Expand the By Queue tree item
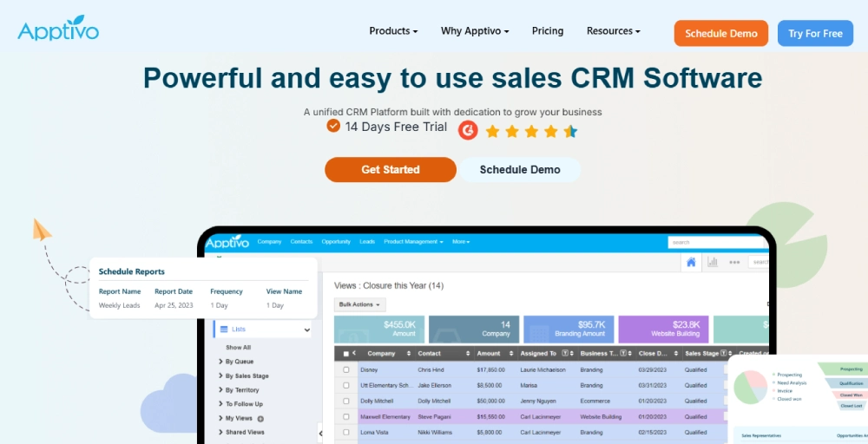Screen dimensions: 868x444 (x=220, y=362)
